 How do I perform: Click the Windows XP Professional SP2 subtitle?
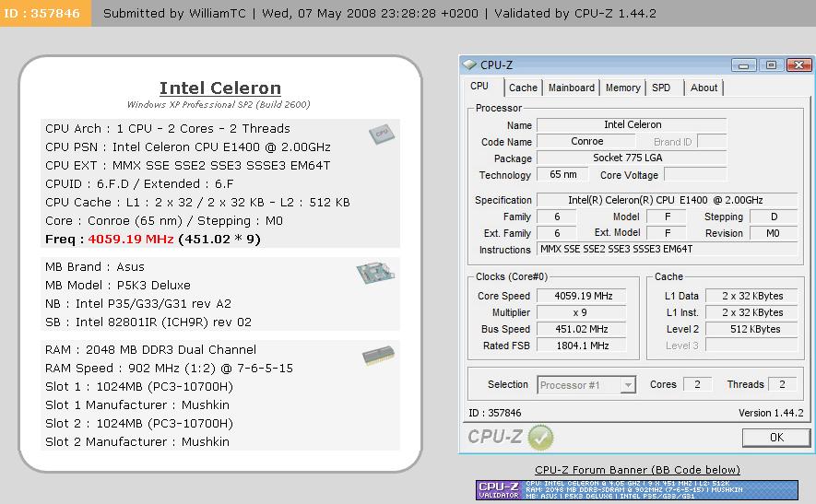pos(219,104)
